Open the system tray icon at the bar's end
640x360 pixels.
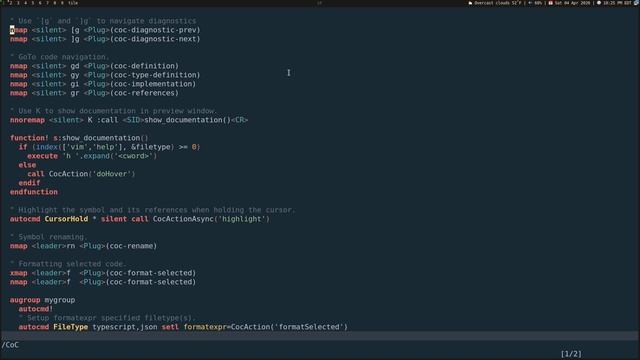coord(636,3)
